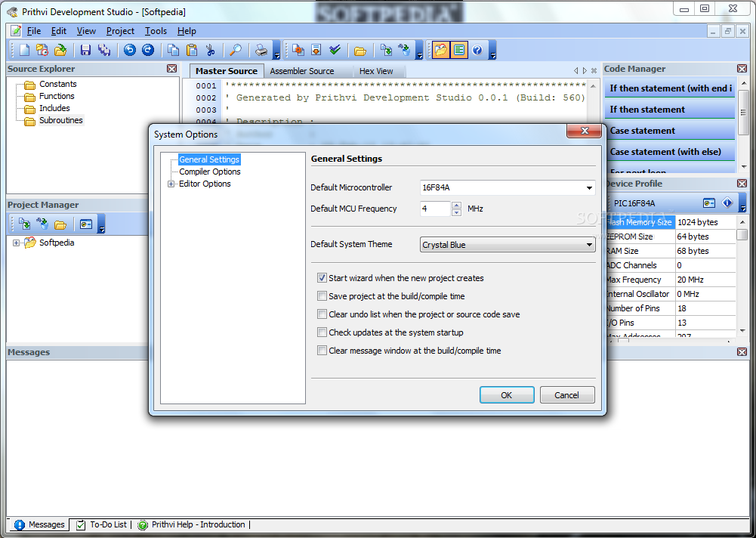This screenshot has height=538, width=756.
Task: Click Cancel in System Options dialog
Action: 567,395
